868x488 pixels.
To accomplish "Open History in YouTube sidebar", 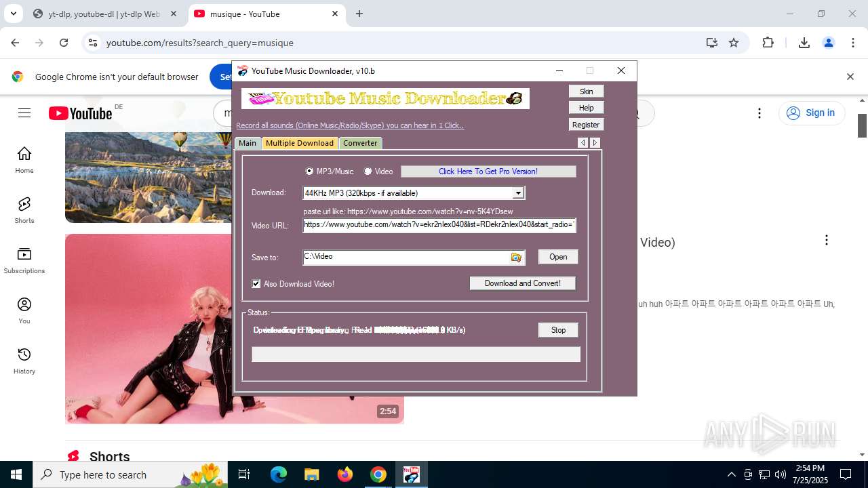I will pyautogui.click(x=24, y=361).
